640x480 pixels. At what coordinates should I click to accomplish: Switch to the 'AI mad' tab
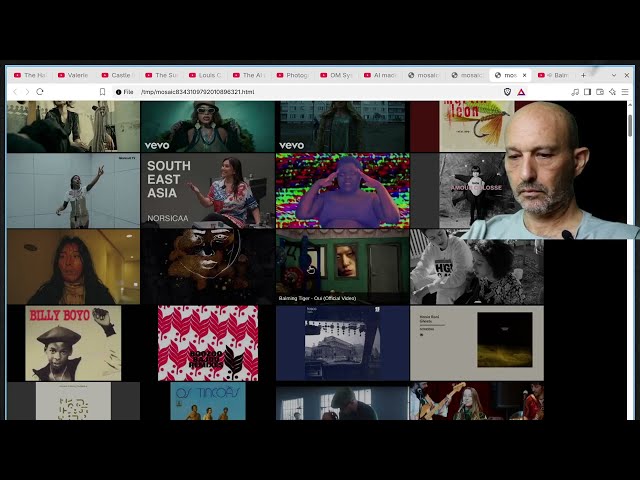[x=380, y=75]
